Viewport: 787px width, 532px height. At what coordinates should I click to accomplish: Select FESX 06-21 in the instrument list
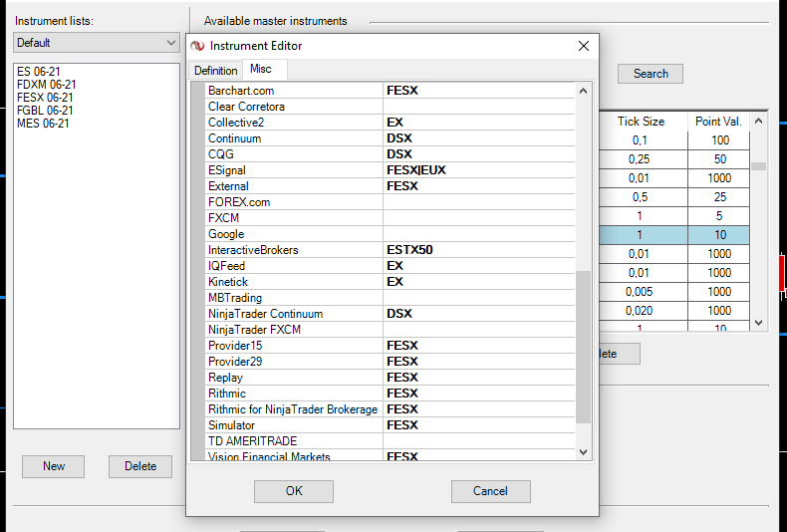(45, 98)
